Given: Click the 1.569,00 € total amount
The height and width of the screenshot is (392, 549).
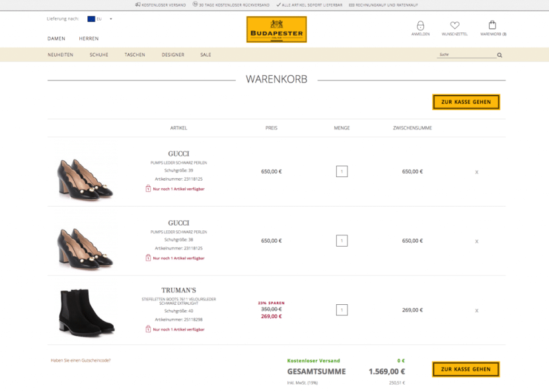Looking at the screenshot, I should point(386,372).
